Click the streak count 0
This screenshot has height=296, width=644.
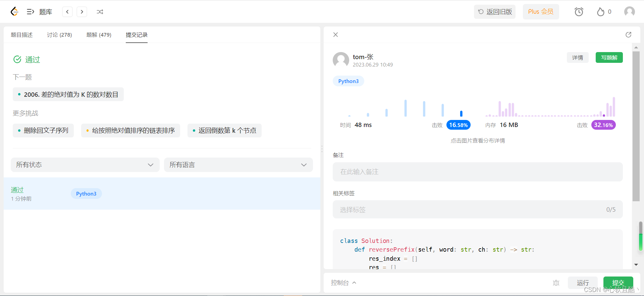click(609, 12)
